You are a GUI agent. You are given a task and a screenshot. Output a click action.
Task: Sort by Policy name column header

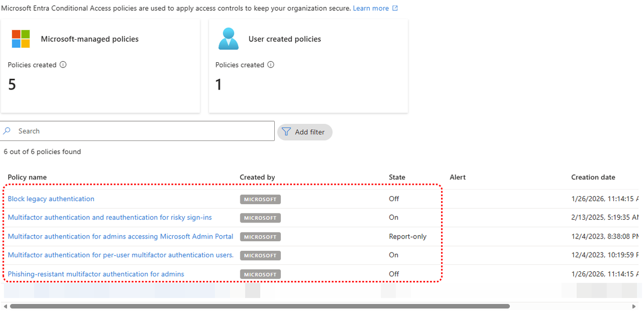tap(27, 177)
